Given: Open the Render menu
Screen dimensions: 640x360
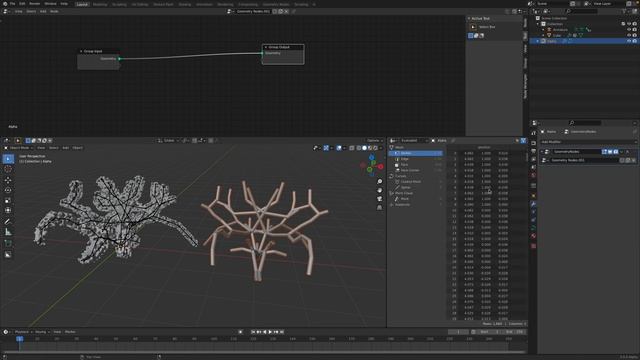Looking at the screenshot, I should coord(35,4).
